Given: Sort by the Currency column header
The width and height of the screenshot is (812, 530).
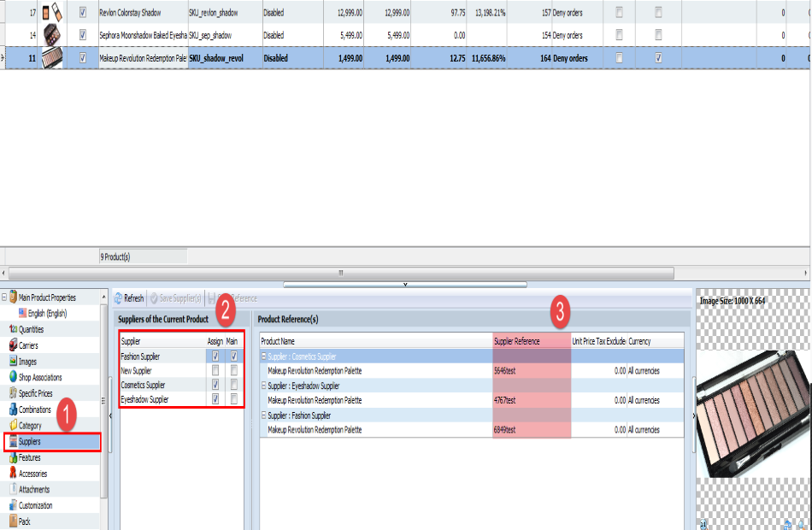Looking at the screenshot, I should [656, 341].
